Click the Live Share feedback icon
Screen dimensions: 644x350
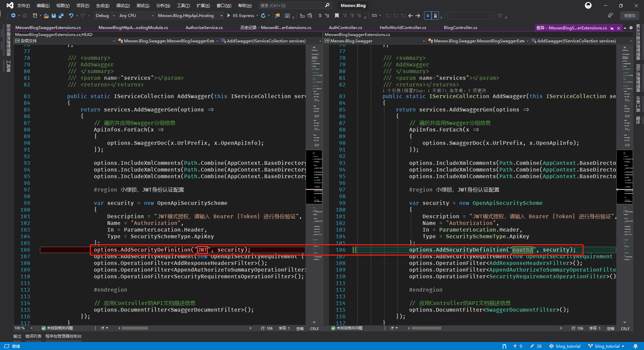coord(610,16)
